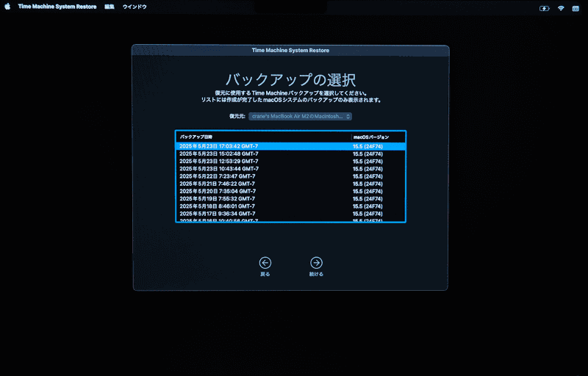Open the Wi-Fi menu bar icon
Screen dimensions: 588x376
[x=561, y=8]
